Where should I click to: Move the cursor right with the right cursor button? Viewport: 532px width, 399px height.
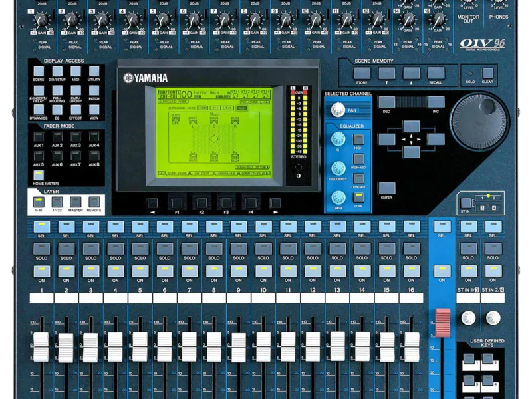[x=436, y=140]
